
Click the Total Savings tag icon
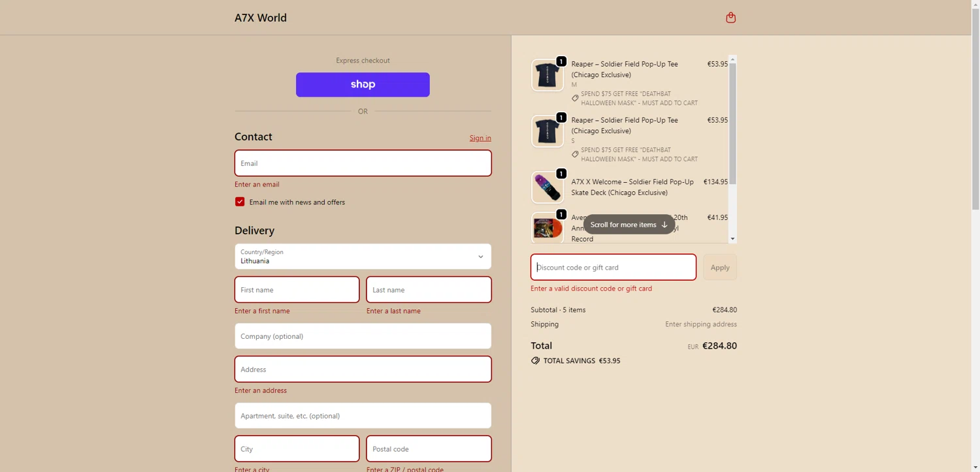click(x=535, y=360)
